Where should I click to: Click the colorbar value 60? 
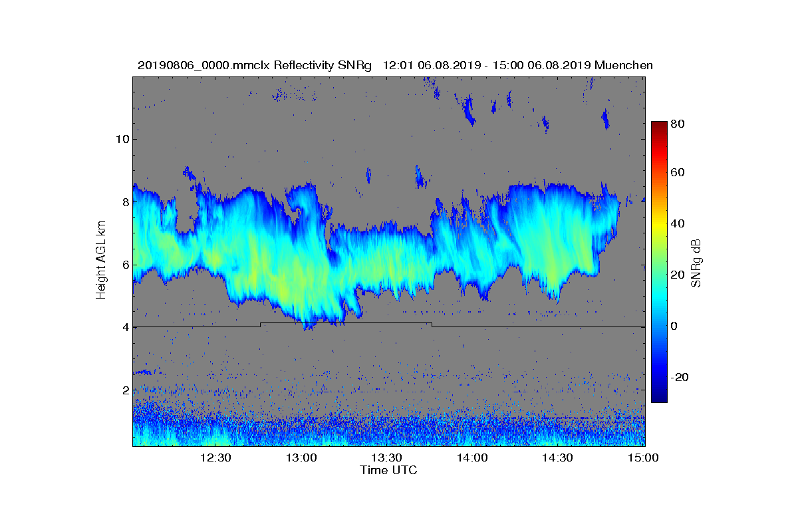678,173
